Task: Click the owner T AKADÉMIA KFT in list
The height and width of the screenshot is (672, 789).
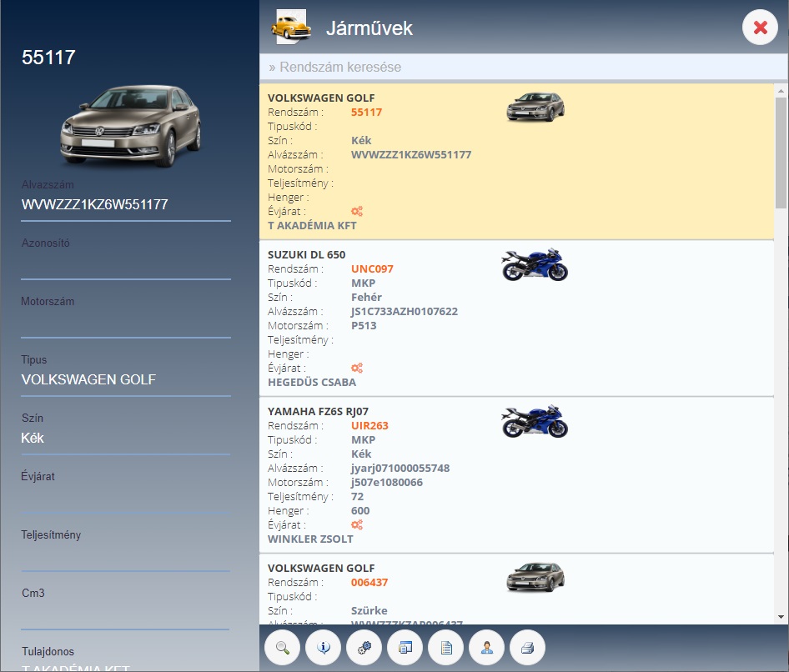Action: (x=312, y=226)
